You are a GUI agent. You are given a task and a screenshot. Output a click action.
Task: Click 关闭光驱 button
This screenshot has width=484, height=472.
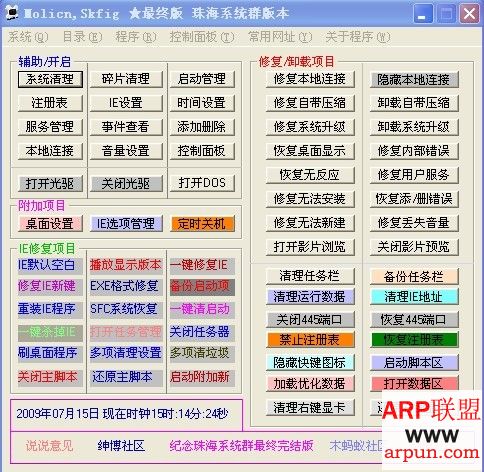[126, 184]
